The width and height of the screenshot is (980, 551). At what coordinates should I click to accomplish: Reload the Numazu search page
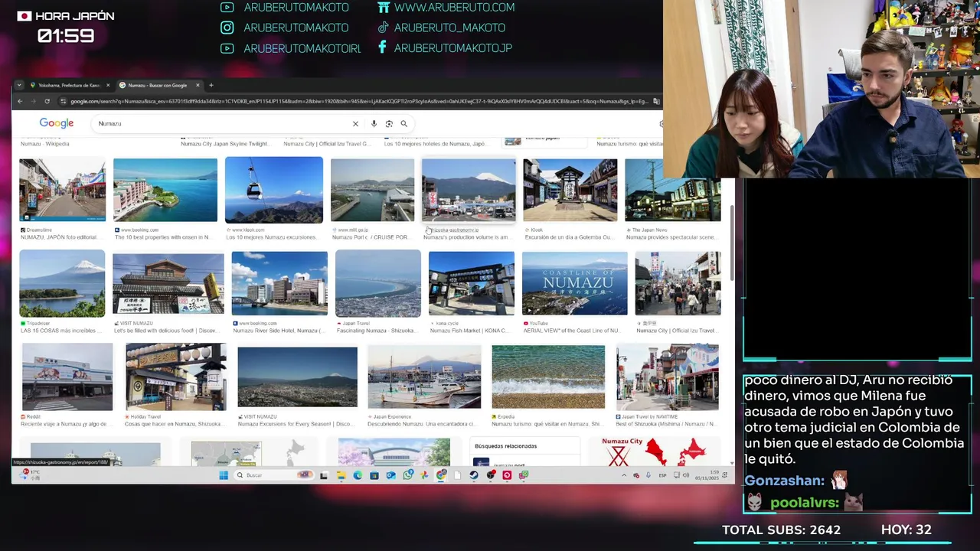[x=47, y=101]
